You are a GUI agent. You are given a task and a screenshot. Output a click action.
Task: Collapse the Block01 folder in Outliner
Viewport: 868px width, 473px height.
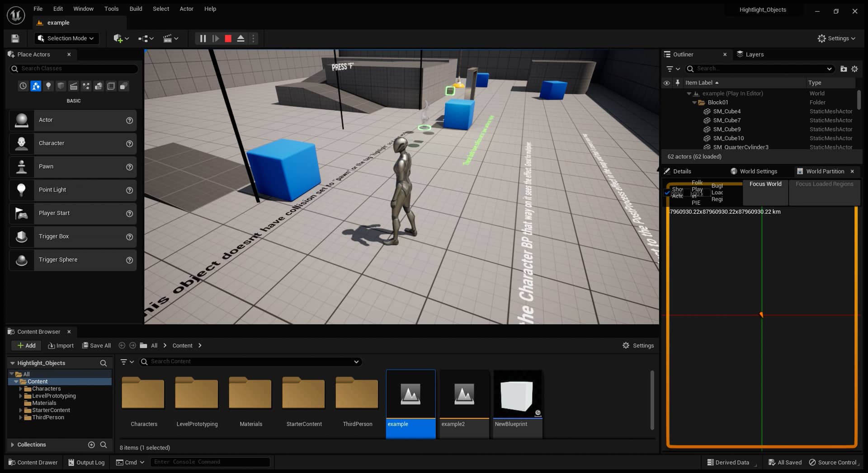pyautogui.click(x=695, y=102)
